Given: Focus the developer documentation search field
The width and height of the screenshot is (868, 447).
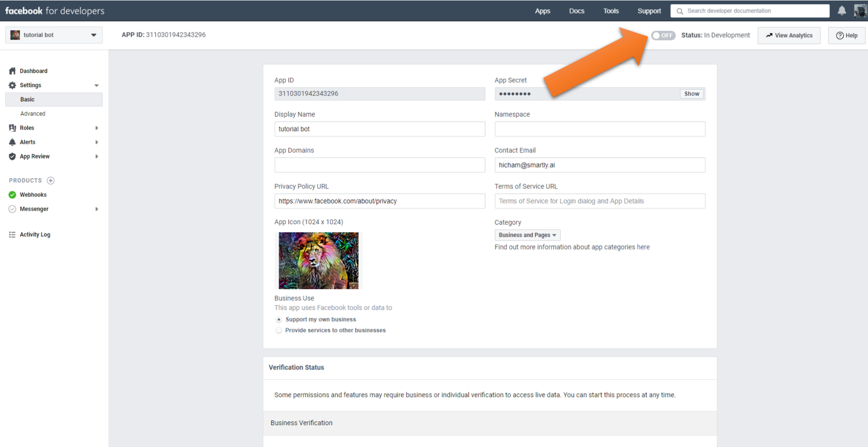Looking at the screenshot, I should pos(750,11).
